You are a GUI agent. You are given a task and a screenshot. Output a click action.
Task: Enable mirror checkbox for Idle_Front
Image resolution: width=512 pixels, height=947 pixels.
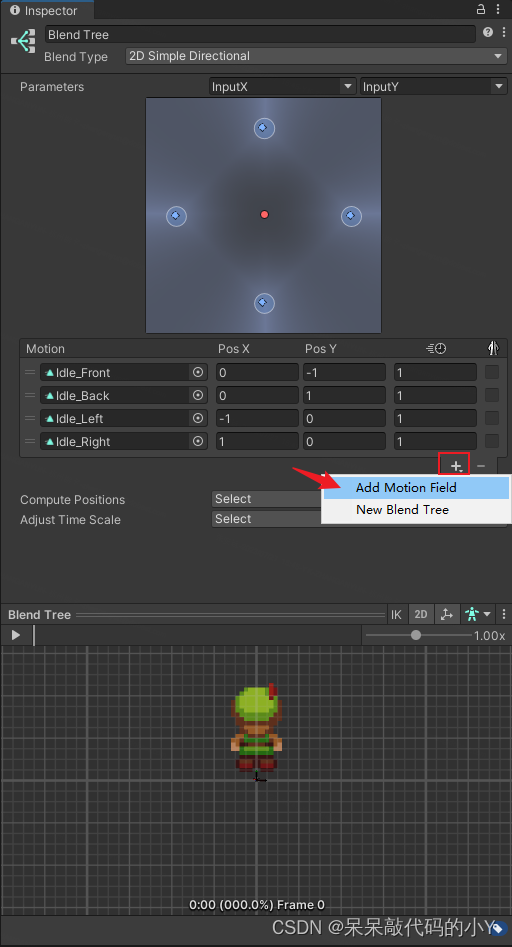click(492, 372)
